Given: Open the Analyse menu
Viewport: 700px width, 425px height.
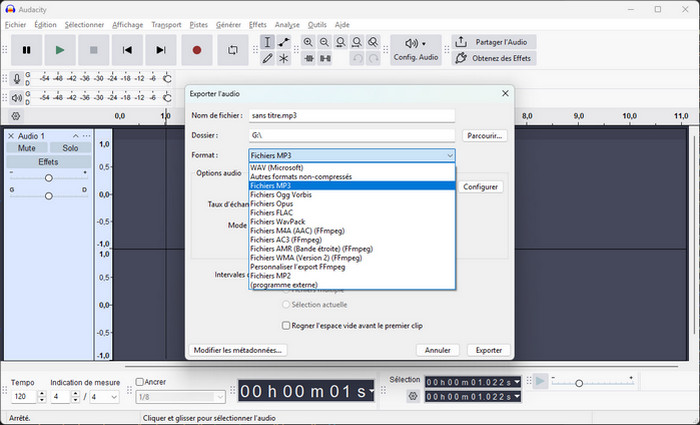Looking at the screenshot, I should [287, 25].
